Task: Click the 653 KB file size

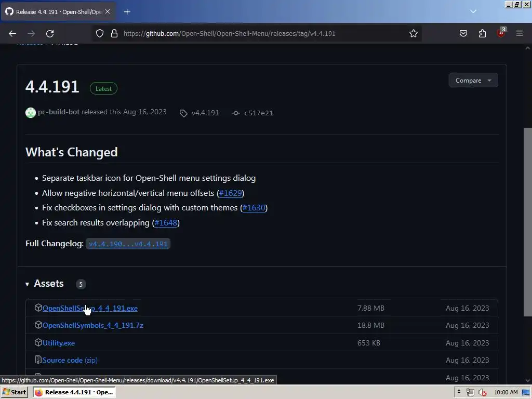Action: (x=369, y=343)
